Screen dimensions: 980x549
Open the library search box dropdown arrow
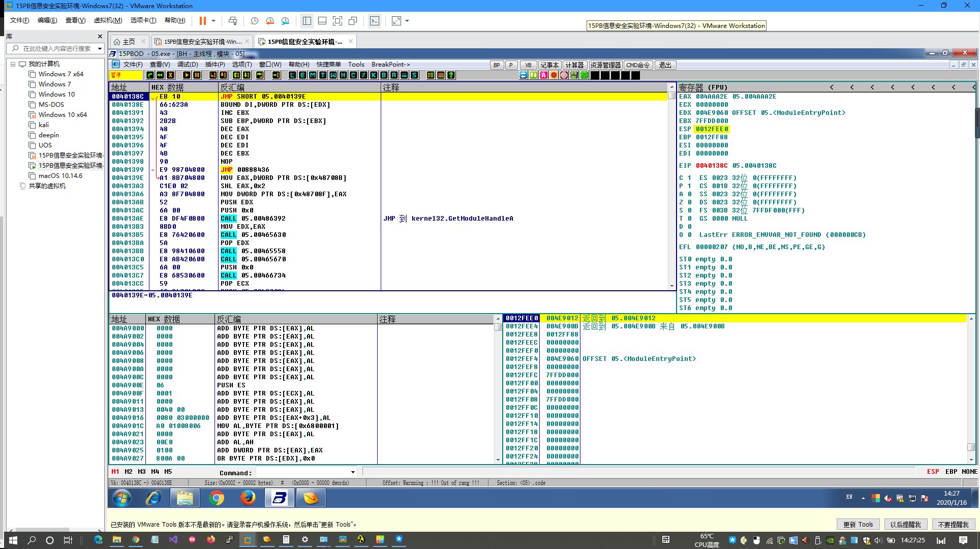[100, 49]
